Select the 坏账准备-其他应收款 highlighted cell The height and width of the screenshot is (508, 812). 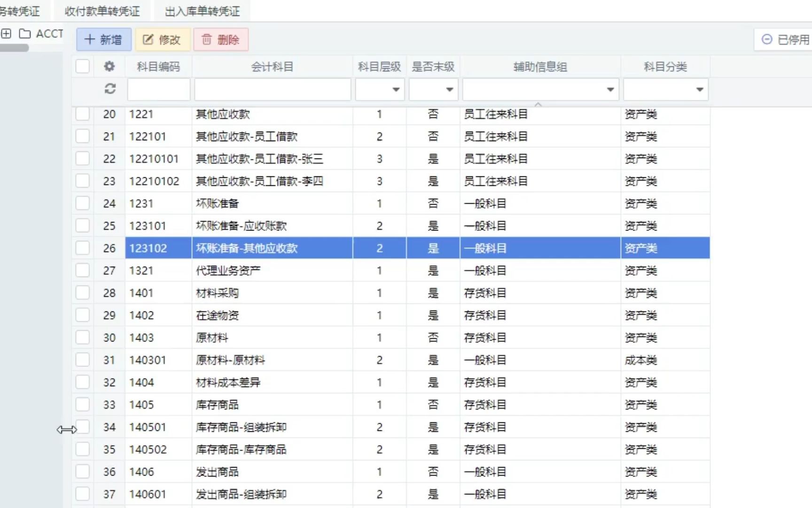(x=273, y=248)
